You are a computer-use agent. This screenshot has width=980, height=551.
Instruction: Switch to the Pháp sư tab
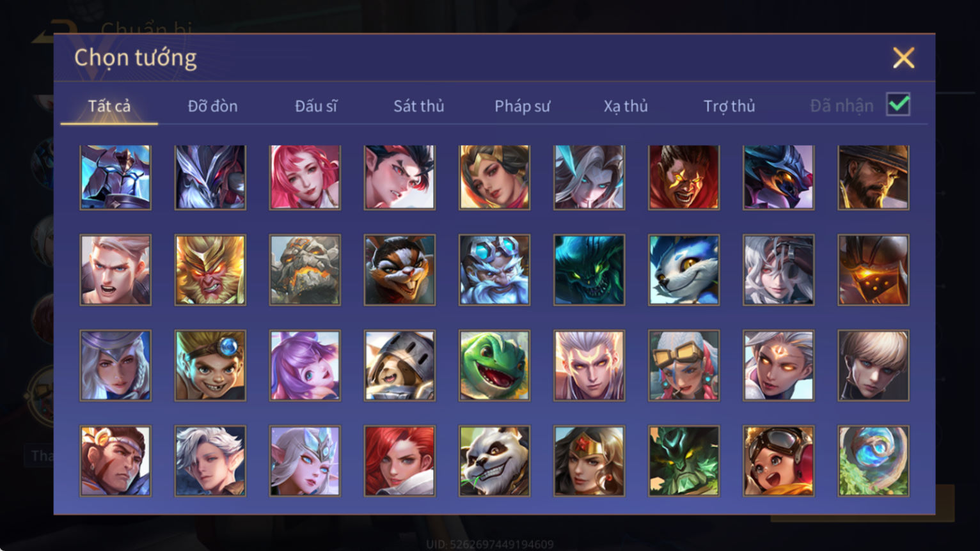tap(522, 106)
